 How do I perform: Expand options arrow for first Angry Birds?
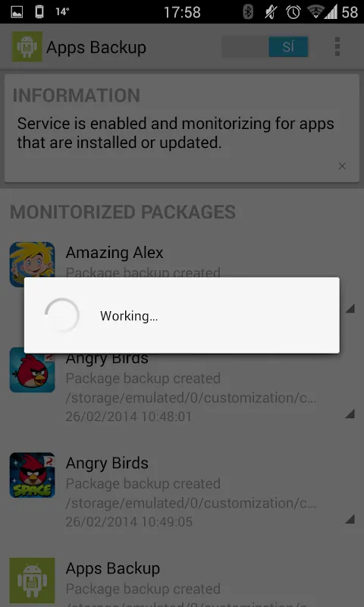coord(350,414)
